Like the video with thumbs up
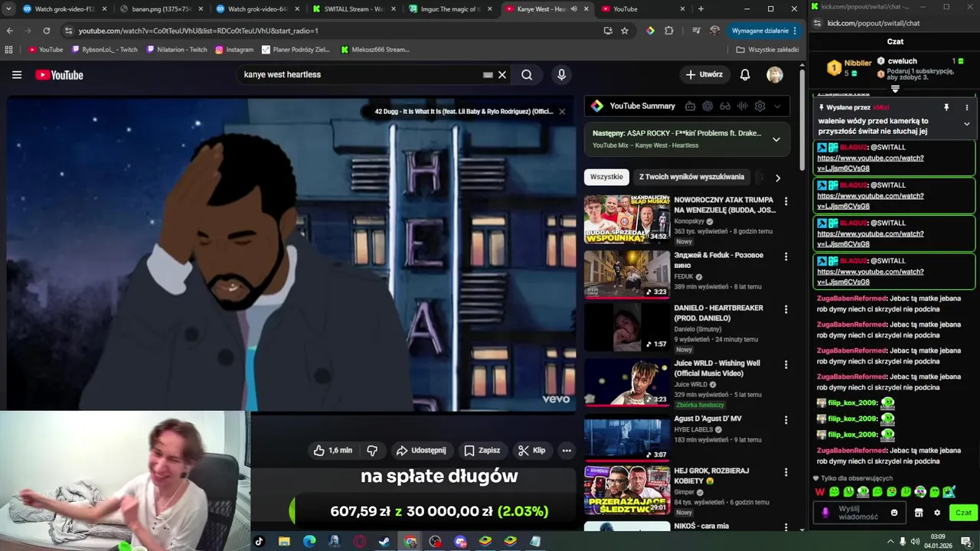Viewport: 980px width, 551px height. pos(332,451)
